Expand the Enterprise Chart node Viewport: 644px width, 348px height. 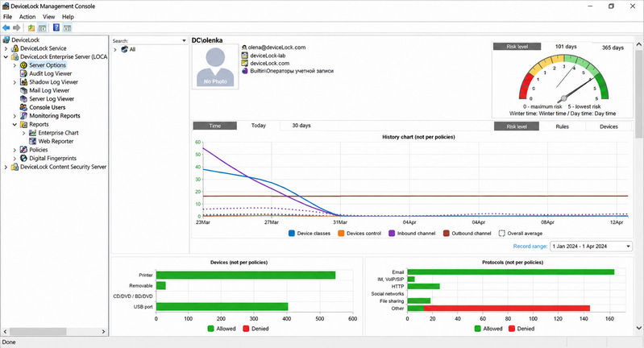(24, 133)
